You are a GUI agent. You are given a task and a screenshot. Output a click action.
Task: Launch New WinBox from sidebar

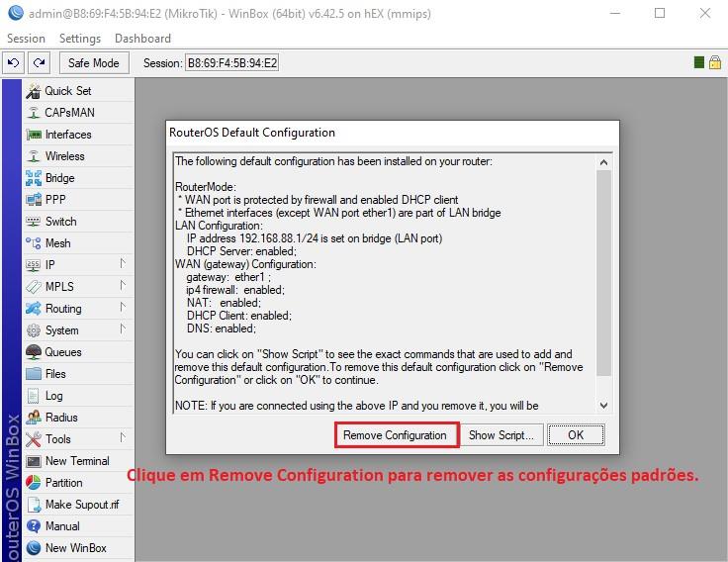pos(78,548)
